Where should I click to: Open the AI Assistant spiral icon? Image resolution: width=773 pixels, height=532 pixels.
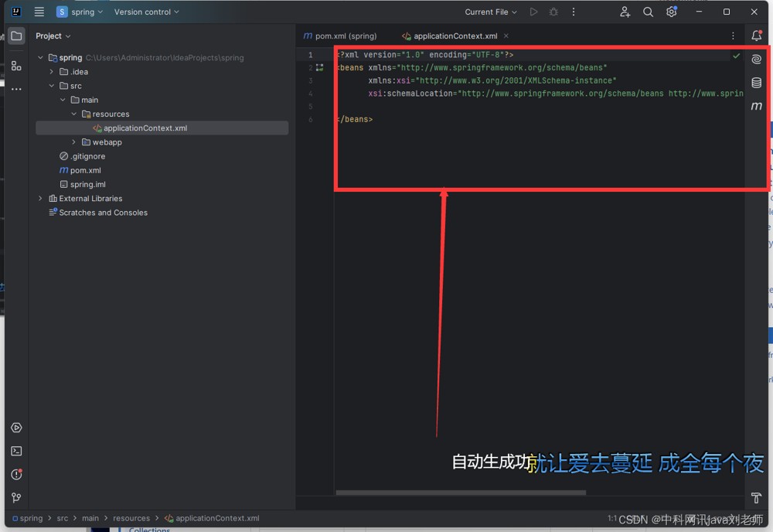click(x=756, y=60)
